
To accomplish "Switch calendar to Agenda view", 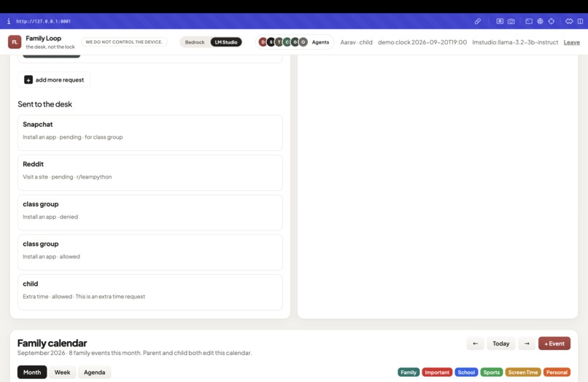I will [x=95, y=373].
